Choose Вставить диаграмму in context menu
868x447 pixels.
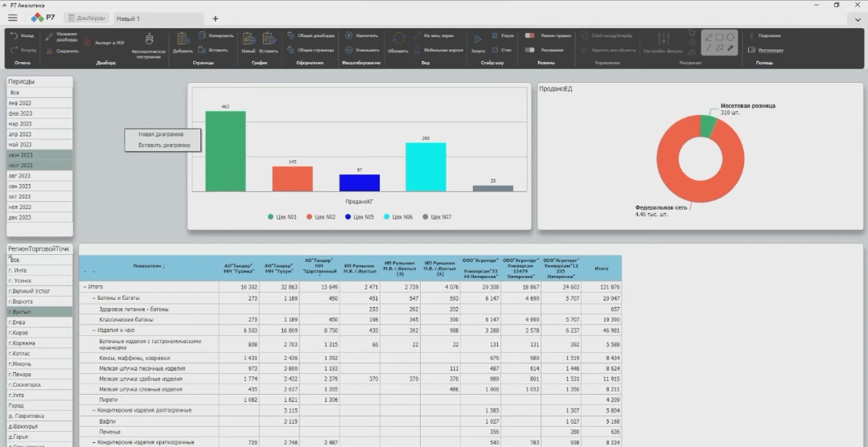pos(164,145)
